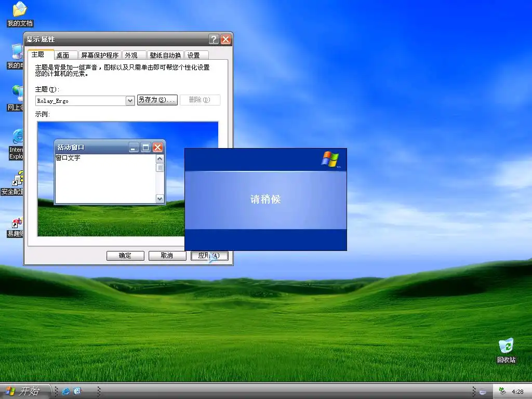The image size is (532, 399).
Task: Click the 窗口文字 sample text in preview
Action: tap(68, 158)
